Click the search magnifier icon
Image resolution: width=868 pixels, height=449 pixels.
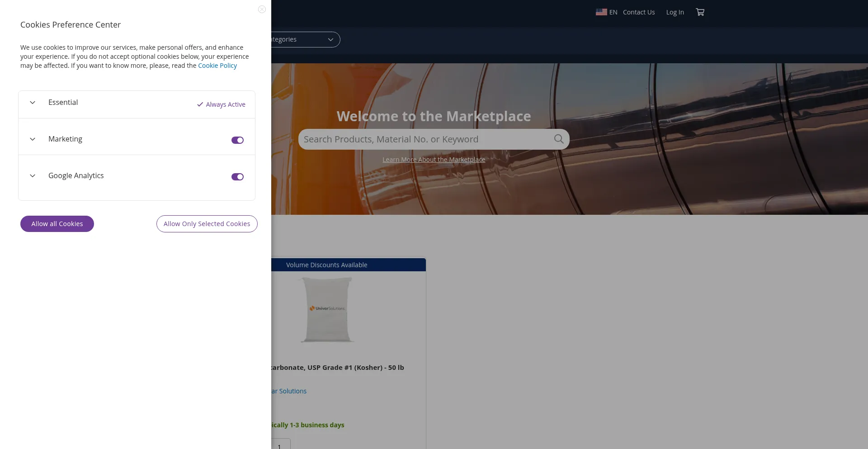coord(559,139)
